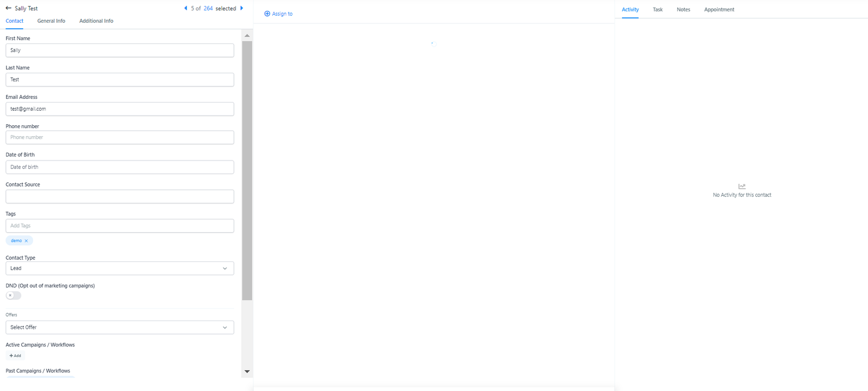This screenshot has width=868, height=391.
Task: Switch to the Task tab
Action: [x=658, y=10]
